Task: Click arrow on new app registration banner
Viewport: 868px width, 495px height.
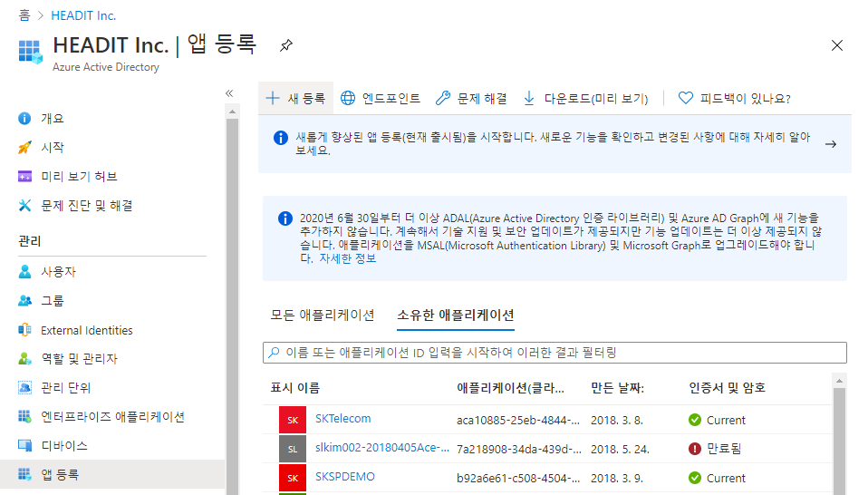Action: click(x=830, y=144)
